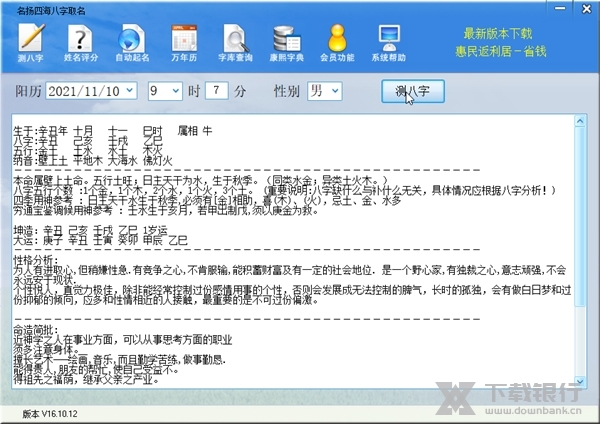This screenshot has width=600, height=424.
Task: Click the 命造简批 heading text
Action: coord(36,329)
